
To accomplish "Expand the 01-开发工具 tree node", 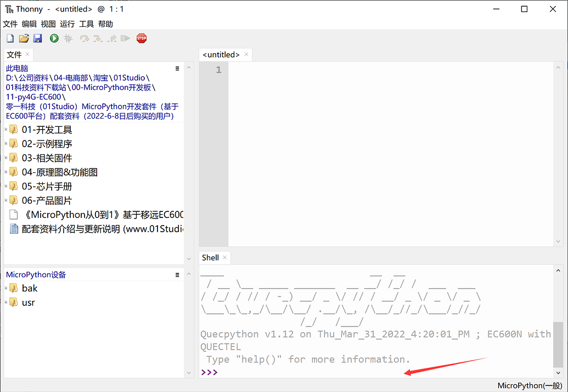I will pos(6,130).
